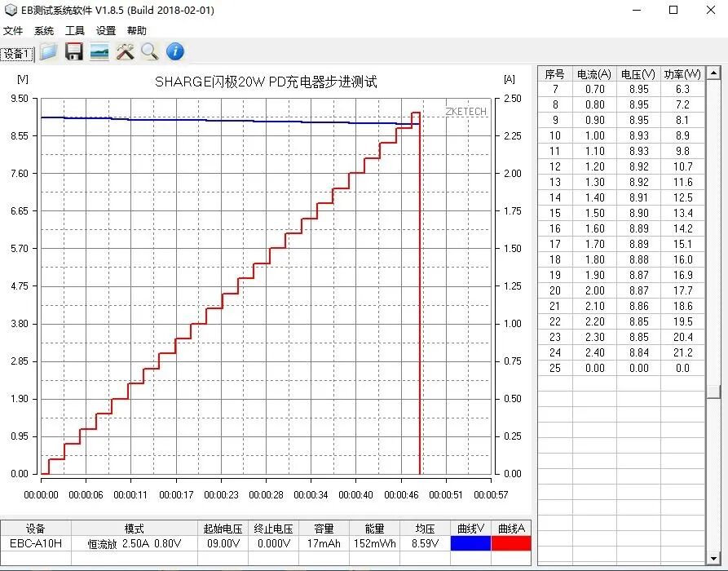This screenshot has width=728, height=571.
Task: Click the 17mAh capacity value
Action: coord(324,543)
